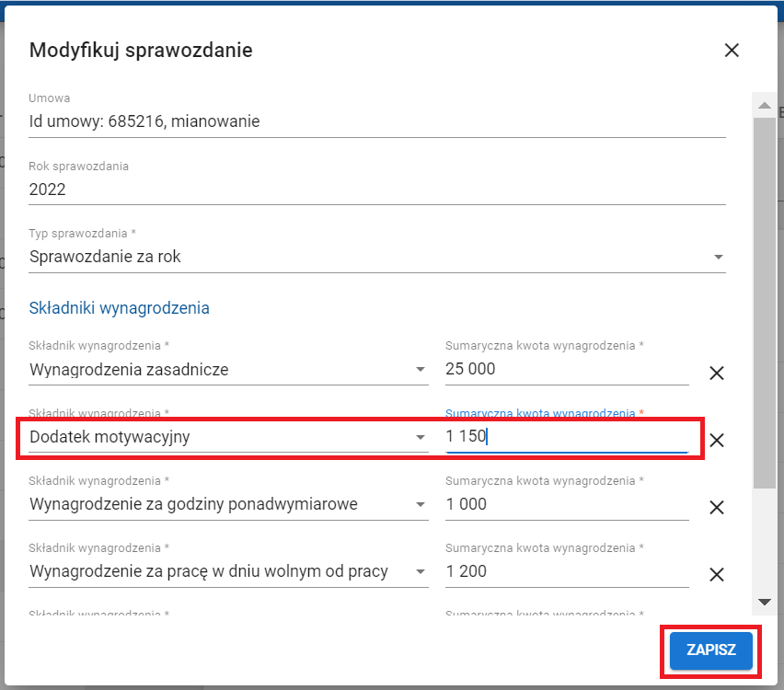Screen dimensions: 784x690
Task: Click the amount field containing 25 000
Action: 566,370
